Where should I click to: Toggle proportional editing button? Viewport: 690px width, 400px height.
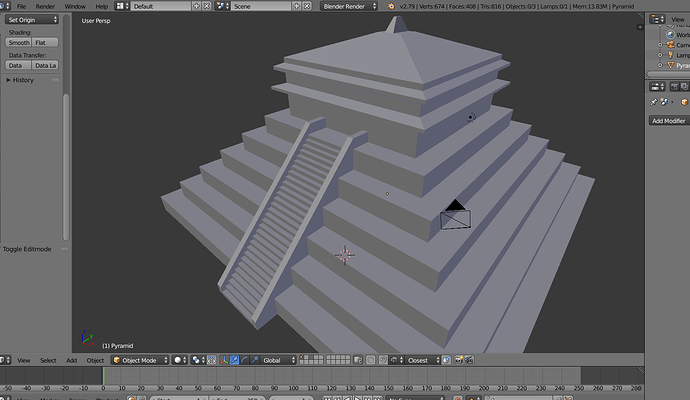(x=371, y=360)
